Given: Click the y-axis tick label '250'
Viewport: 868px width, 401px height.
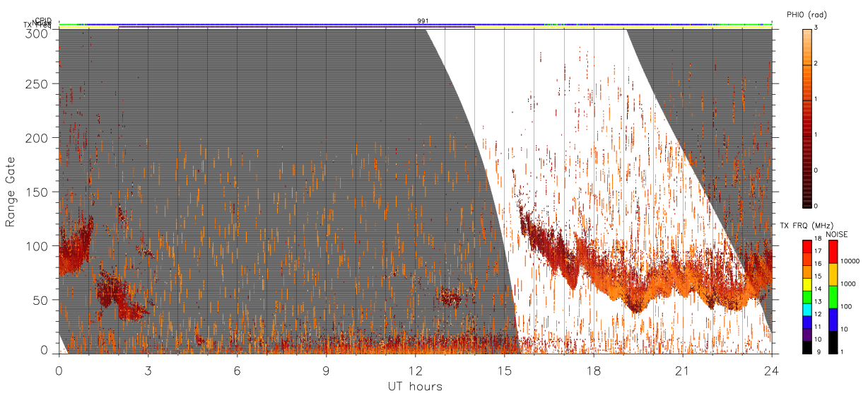Looking at the screenshot, I should 37,83.
